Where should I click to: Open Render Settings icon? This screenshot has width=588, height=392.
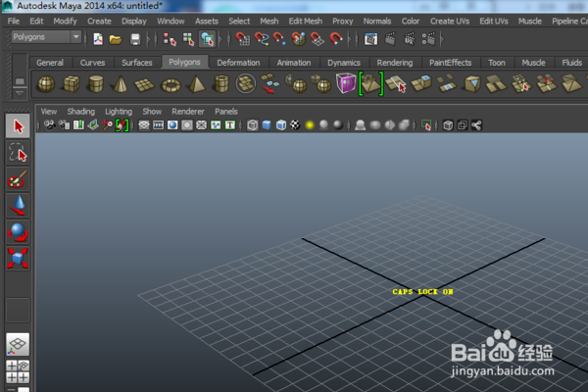click(x=428, y=39)
